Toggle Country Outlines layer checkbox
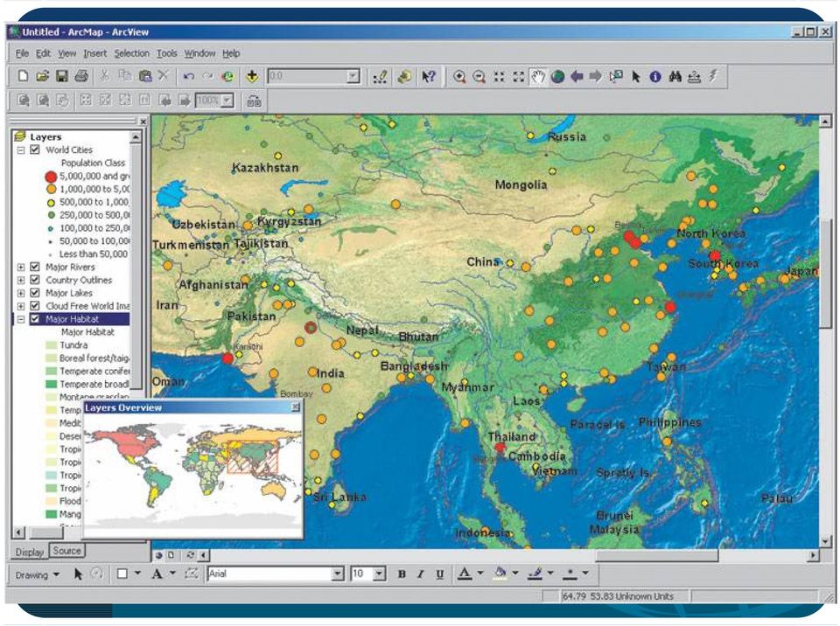840x626 pixels. (35, 280)
